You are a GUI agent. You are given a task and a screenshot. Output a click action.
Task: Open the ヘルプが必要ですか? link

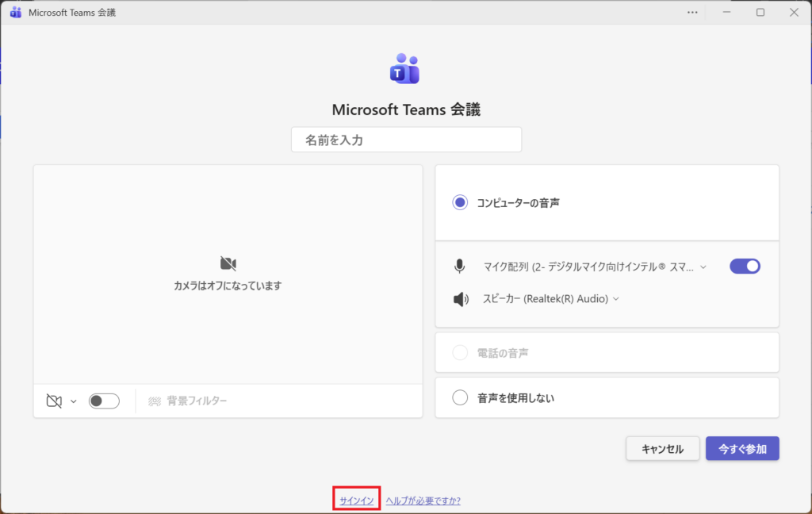click(x=423, y=501)
